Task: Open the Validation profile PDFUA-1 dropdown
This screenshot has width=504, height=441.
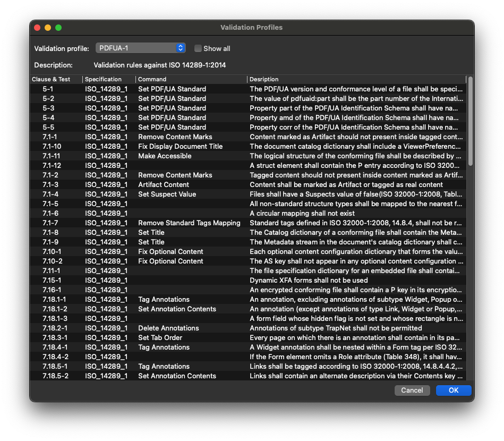Action: click(140, 48)
